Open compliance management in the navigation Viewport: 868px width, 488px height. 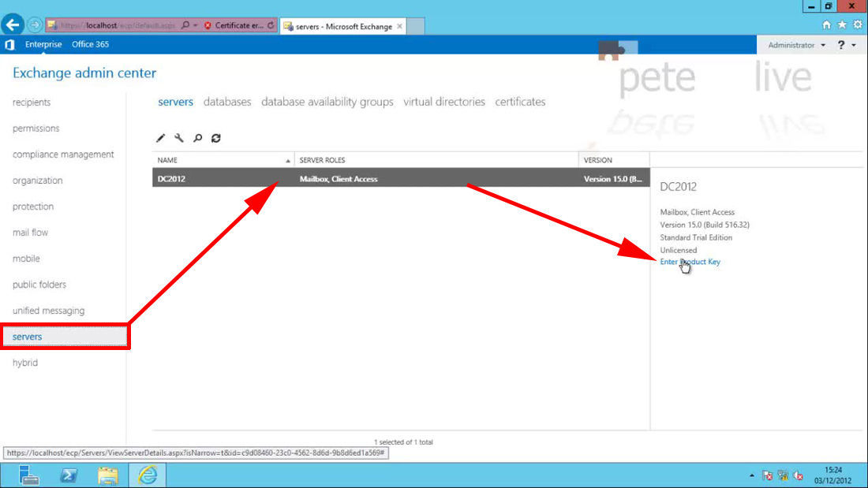(x=63, y=155)
